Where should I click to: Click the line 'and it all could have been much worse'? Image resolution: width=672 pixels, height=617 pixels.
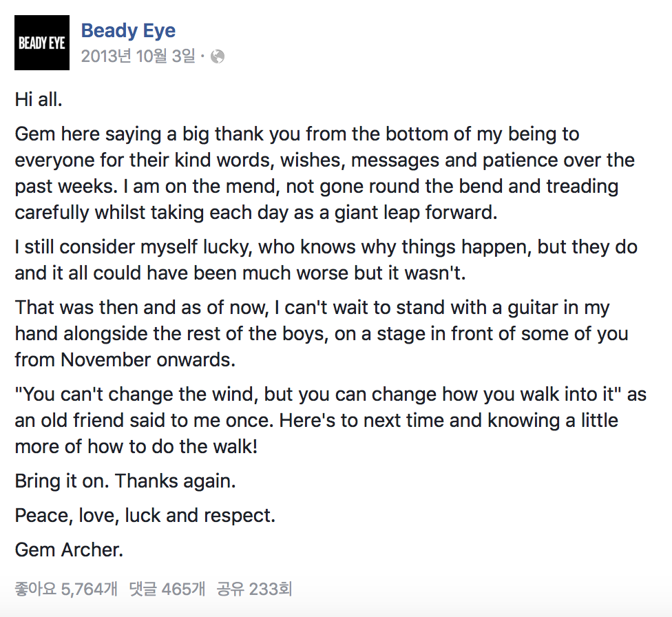click(x=240, y=273)
